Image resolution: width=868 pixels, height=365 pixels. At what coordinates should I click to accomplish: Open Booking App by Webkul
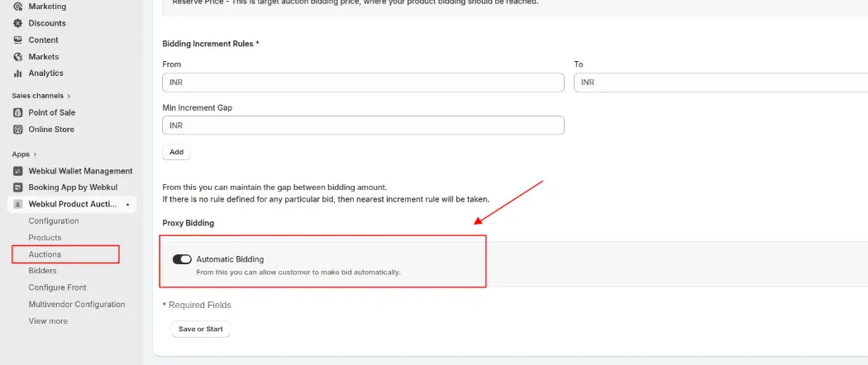71,187
